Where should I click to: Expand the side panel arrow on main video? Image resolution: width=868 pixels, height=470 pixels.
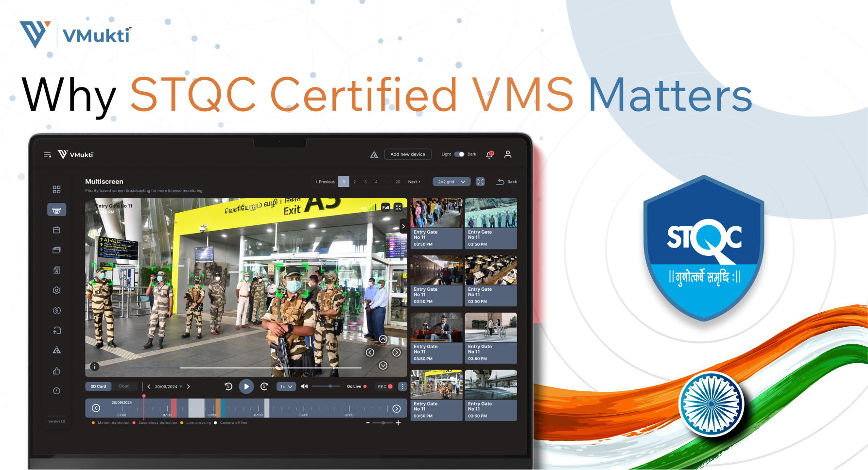[403, 226]
